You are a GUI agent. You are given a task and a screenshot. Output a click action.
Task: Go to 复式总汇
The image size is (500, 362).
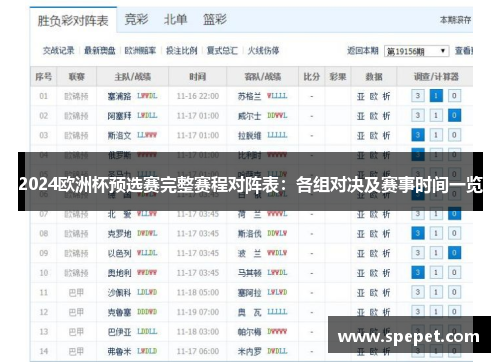tap(222, 51)
